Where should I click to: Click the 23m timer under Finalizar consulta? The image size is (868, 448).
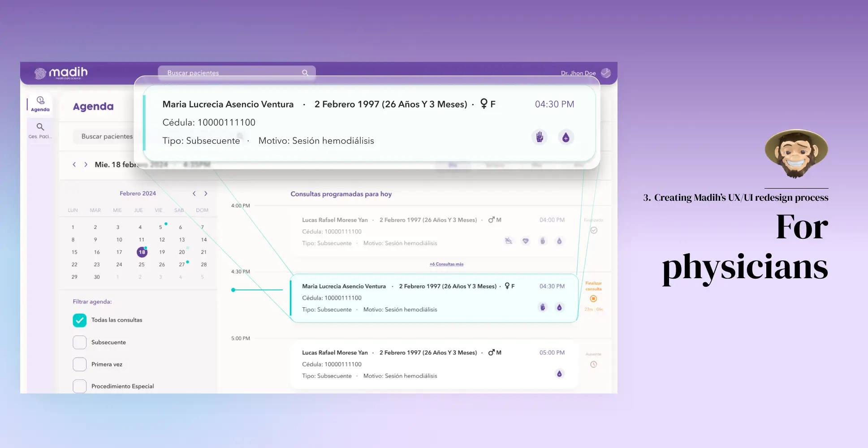pyautogui.click(x=593, y=310)
